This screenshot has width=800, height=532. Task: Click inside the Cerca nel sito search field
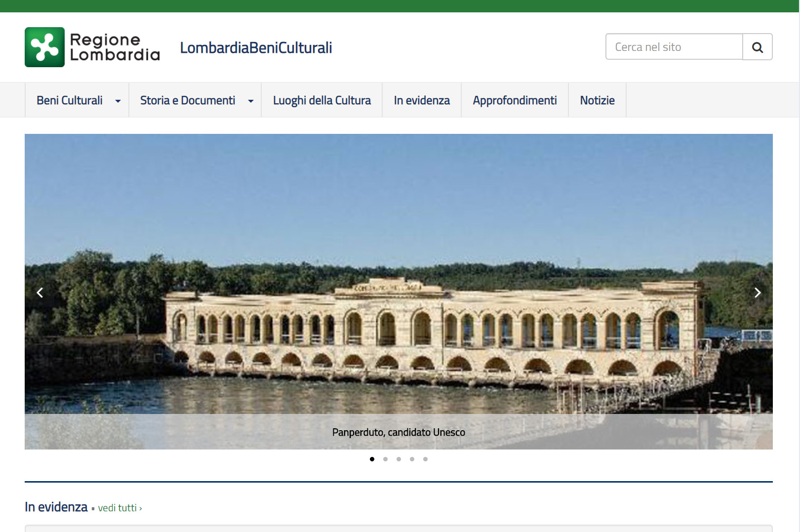tap(674, 46)
